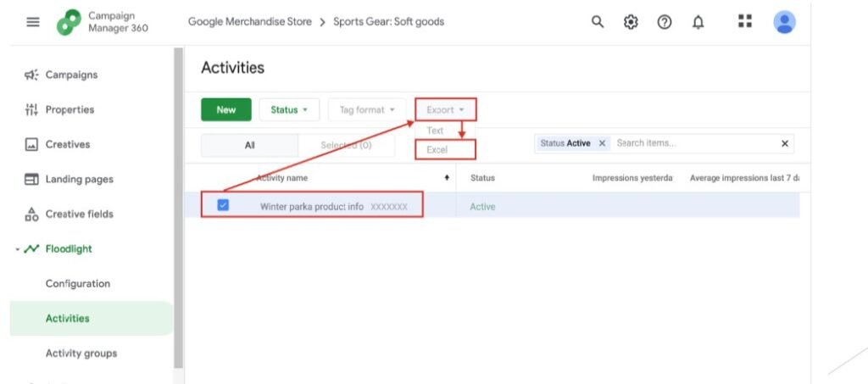
Task: Open Creative fields in the sidebar
Action: coord(79,214)
